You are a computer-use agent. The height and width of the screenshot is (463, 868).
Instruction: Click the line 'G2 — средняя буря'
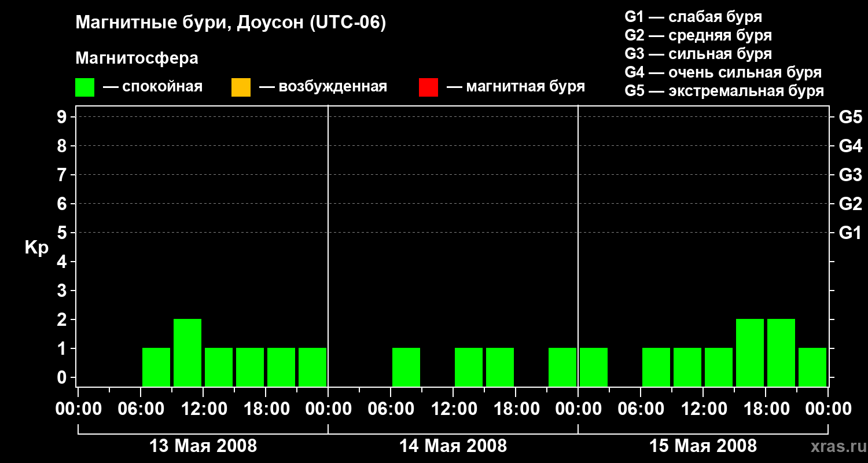pos(698,35)
